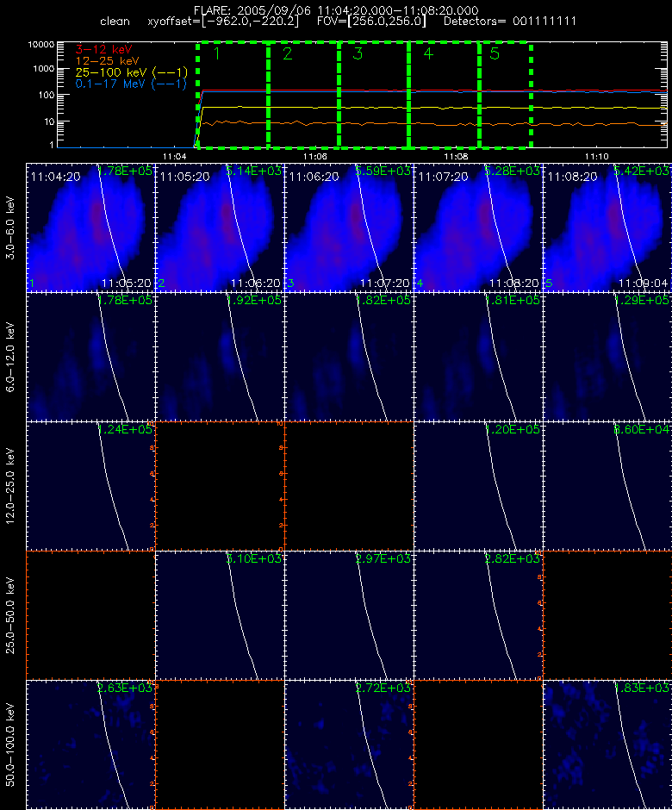Click the 3-12 keV legend entry
The image size is (672, 810).
pos(104,50)
